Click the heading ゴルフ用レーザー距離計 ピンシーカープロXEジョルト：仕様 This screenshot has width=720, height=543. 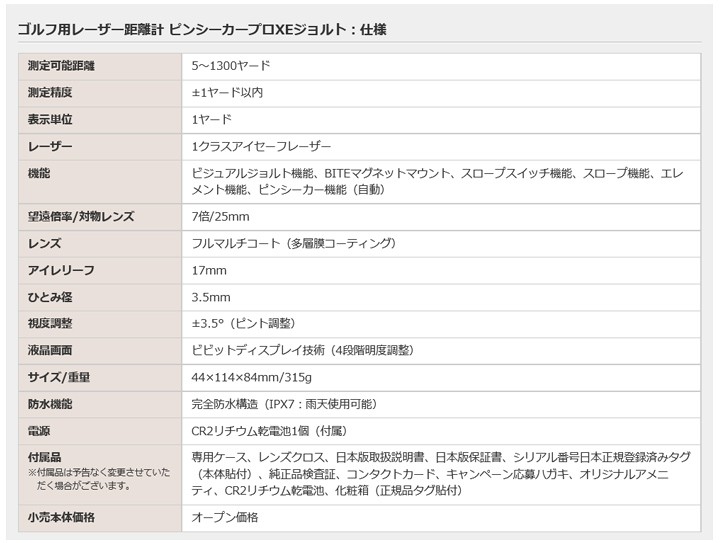click(x=202, y=30)
